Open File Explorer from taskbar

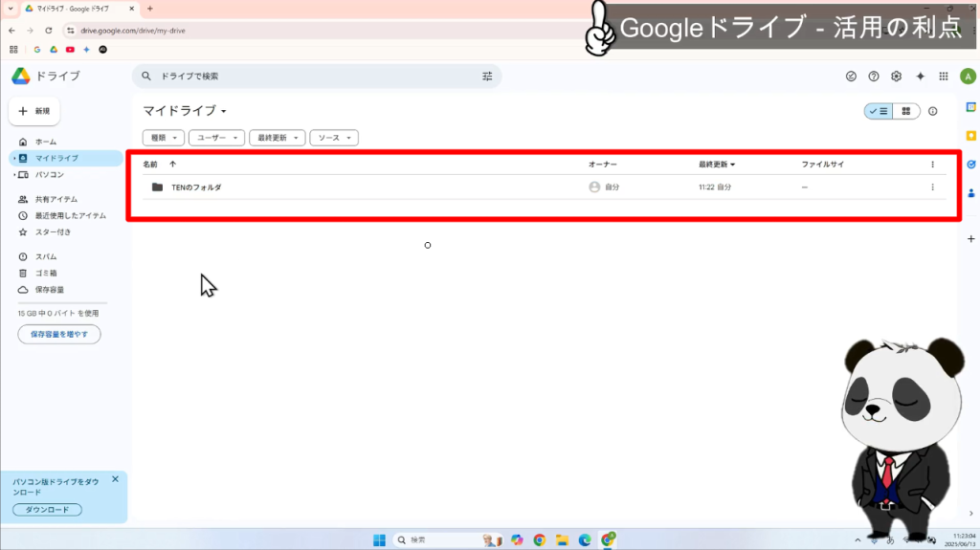pos(562,540)
